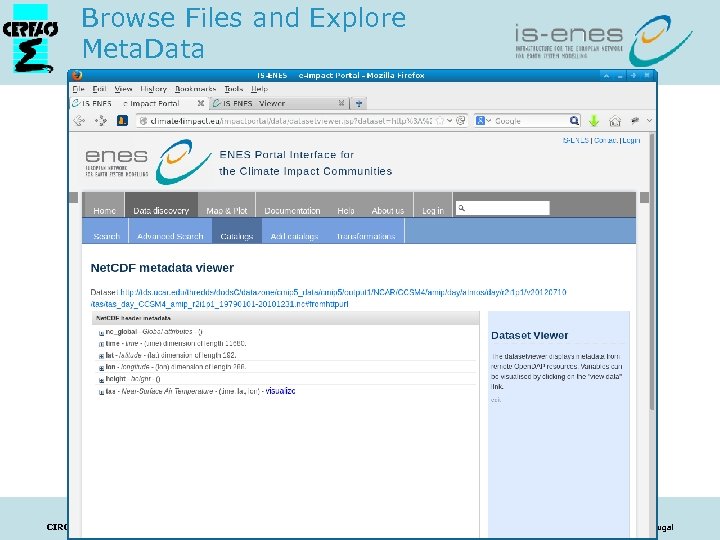Open the View menu

tap(123, 89)
